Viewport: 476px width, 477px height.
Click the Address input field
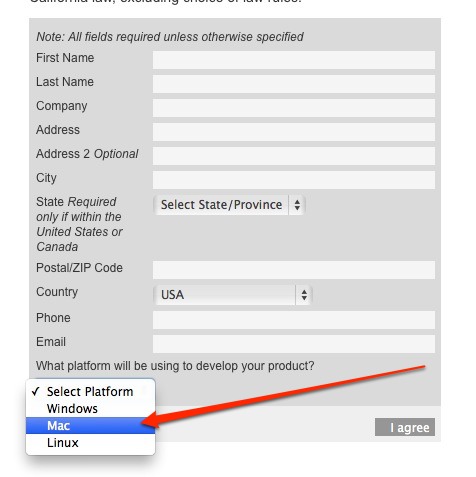[x=294, y=132]
